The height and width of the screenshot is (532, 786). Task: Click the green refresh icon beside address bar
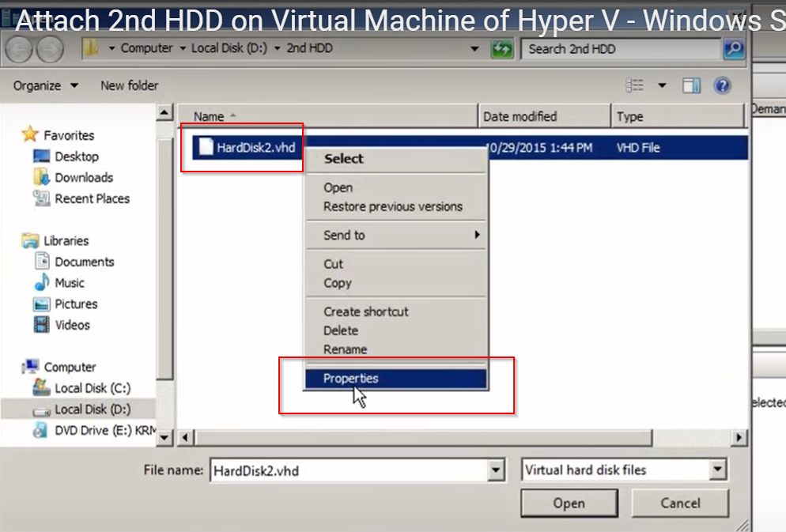[x=502, y=49]
